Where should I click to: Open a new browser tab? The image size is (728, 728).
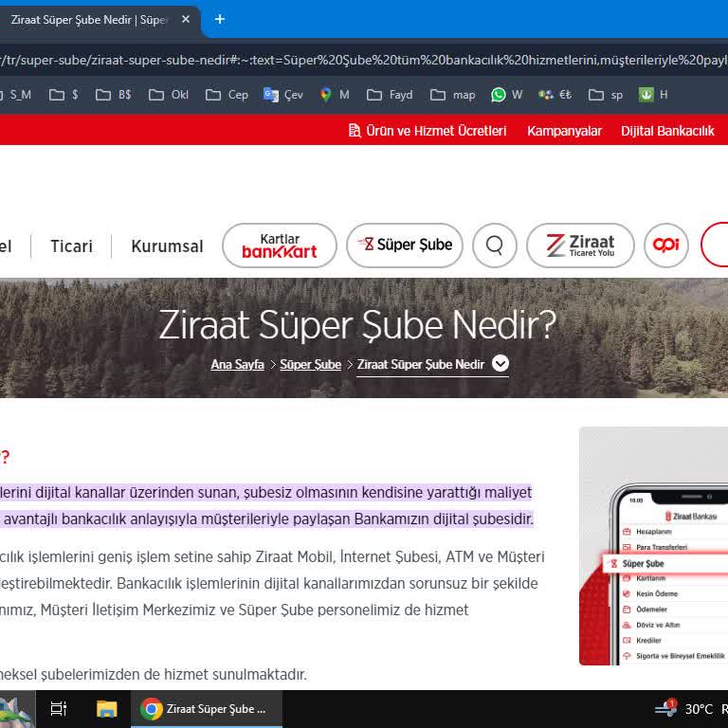coord(220,20)
